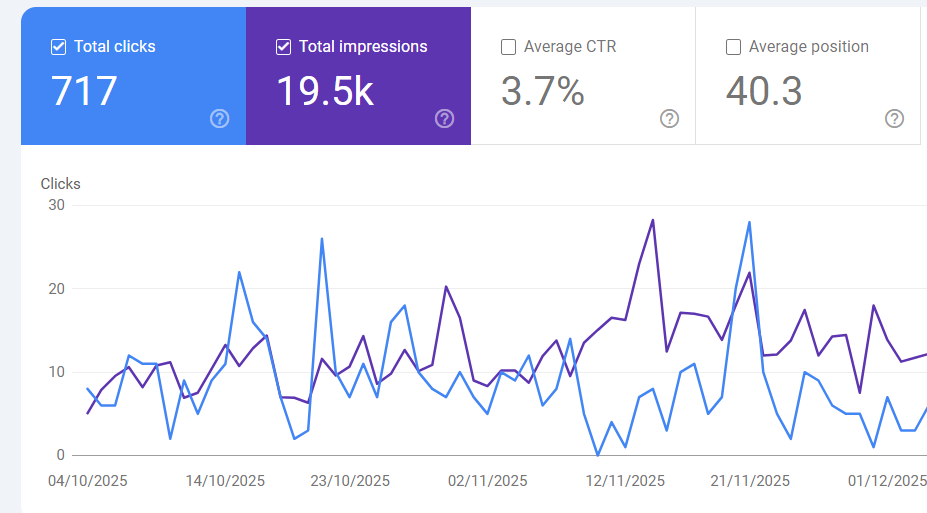Click the 04/10/2025 date label
Viewport: 927px width, 513px height.
click(x=87, y=481)
